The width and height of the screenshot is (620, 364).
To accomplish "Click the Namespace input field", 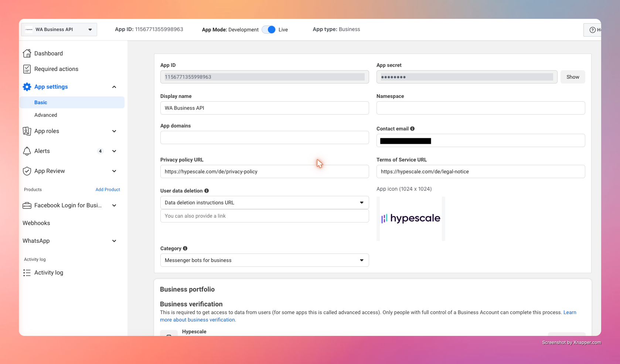I will pos(481,108).
